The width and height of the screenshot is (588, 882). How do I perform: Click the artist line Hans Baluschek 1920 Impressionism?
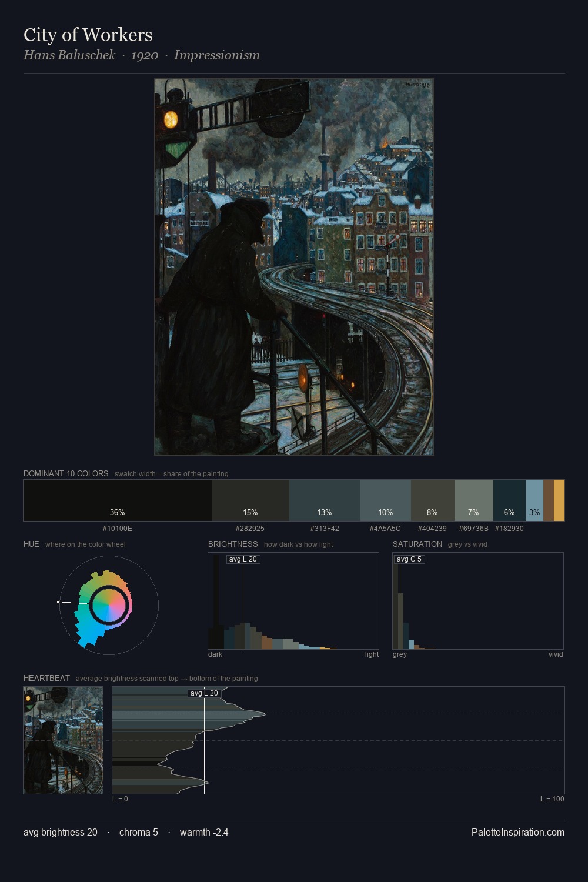(141, 55)
